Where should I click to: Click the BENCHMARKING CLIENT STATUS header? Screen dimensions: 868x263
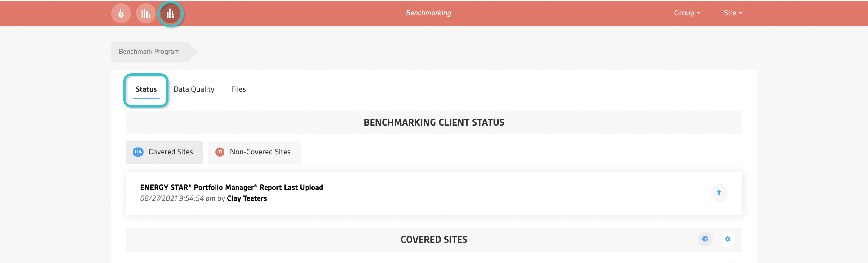(434, 122)
